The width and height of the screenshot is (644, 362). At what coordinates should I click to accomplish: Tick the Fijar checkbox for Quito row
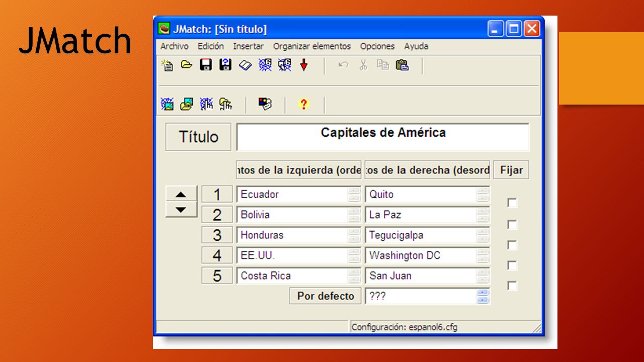512,203
